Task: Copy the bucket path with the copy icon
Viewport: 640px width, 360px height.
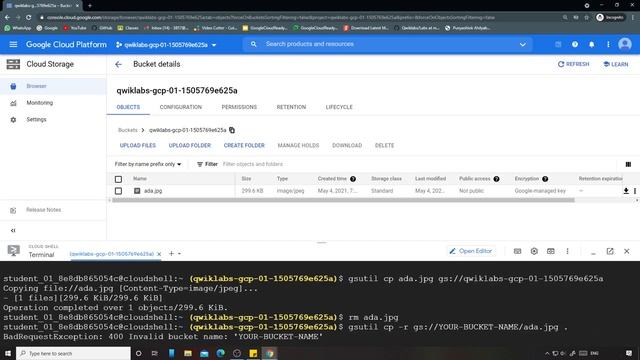Action: [232, 130]
